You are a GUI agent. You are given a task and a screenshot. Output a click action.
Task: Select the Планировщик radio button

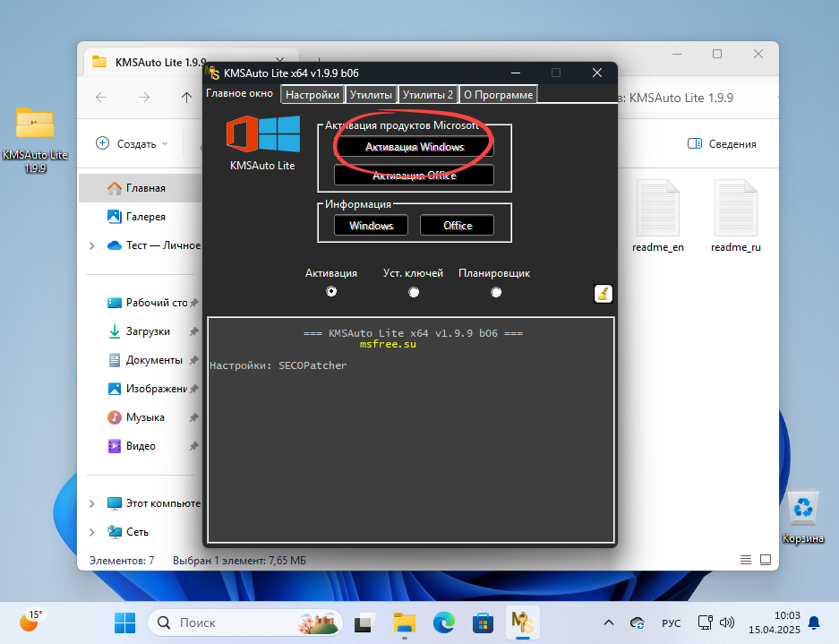495,290
